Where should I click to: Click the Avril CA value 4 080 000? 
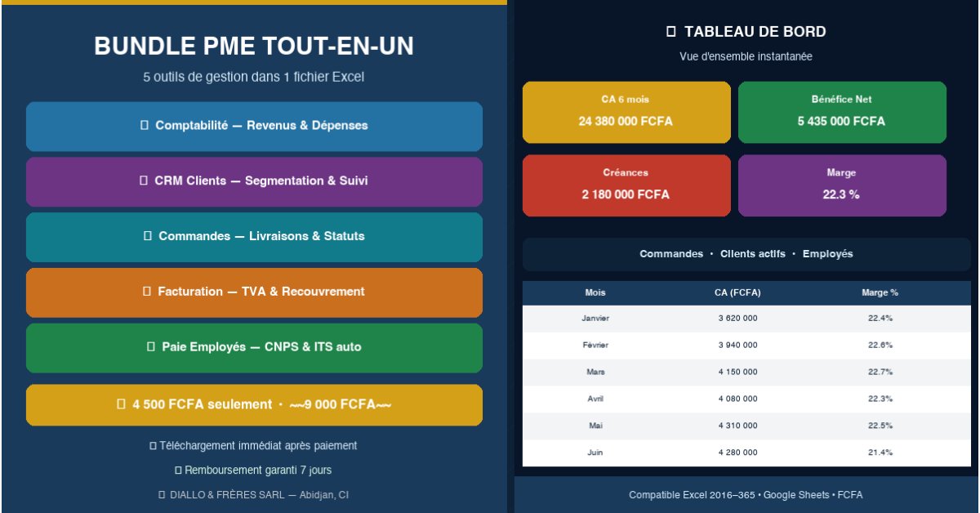coord(737,399)
